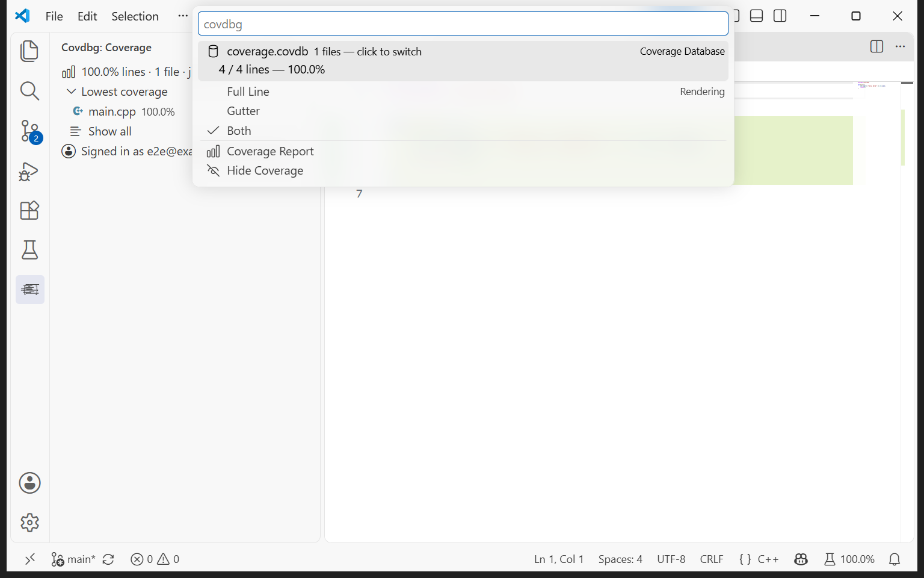Select Full Line rendering option

tap(463, 92)
